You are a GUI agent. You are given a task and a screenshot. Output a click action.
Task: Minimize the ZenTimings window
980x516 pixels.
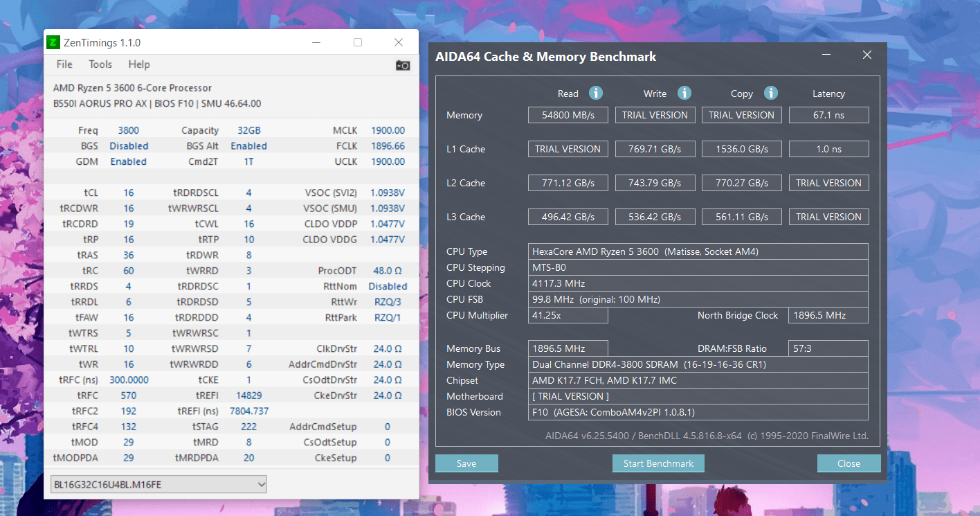[317, 43]
